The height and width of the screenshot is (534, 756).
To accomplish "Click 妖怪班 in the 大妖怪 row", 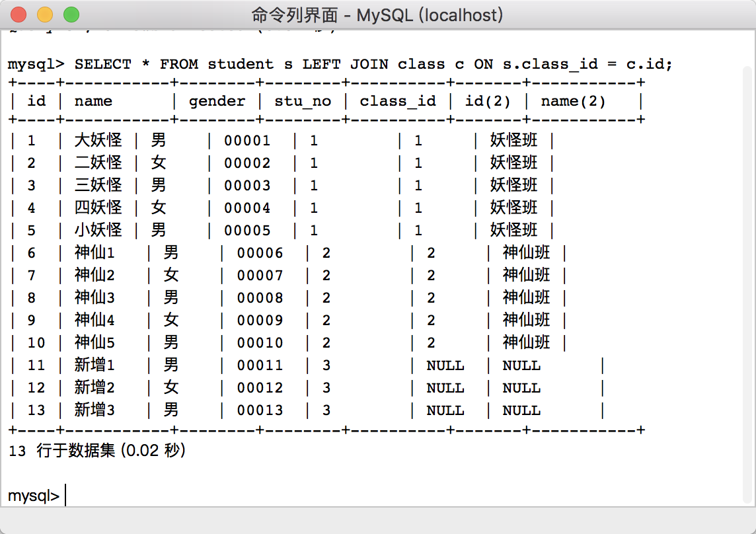I will click(513, 140).
